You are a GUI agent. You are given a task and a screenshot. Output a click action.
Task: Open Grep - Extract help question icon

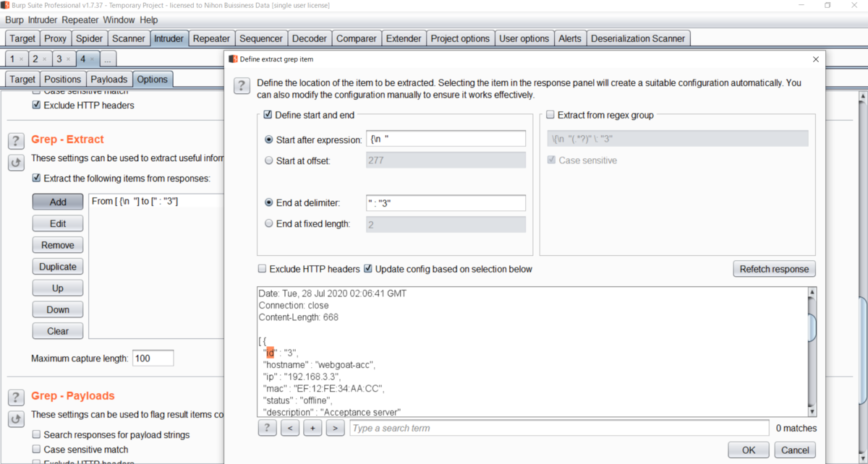pos(16,140)
